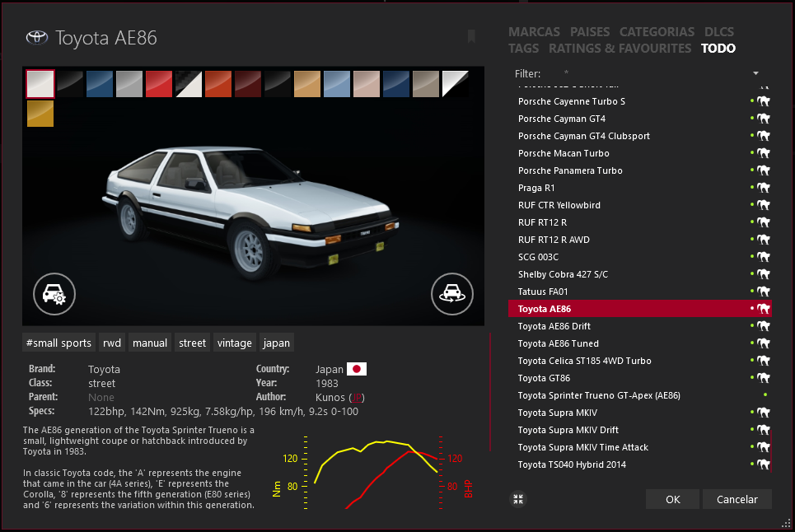The width and height of the screenshot is (795, 532).
Task: Select the red skin color swatch
Action: 160,83
